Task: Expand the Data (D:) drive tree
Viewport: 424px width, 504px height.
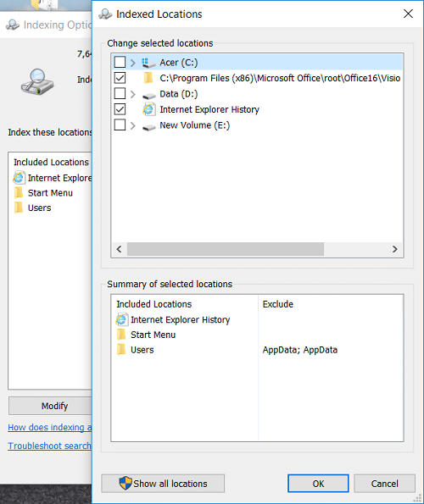Action: 133,94
